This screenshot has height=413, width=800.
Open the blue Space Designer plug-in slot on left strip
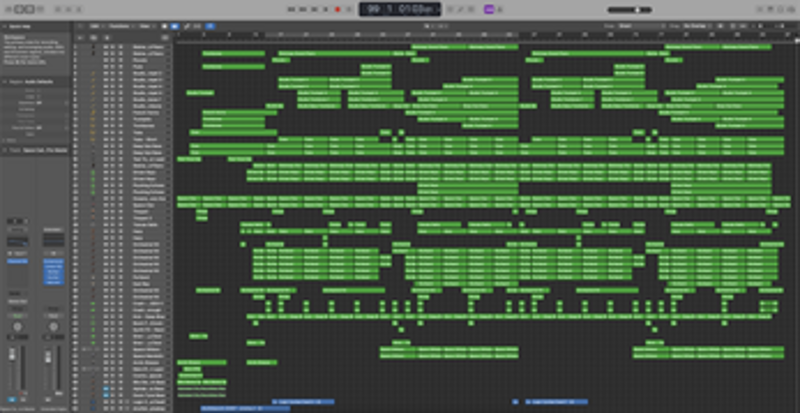click(x=17, y=261)
